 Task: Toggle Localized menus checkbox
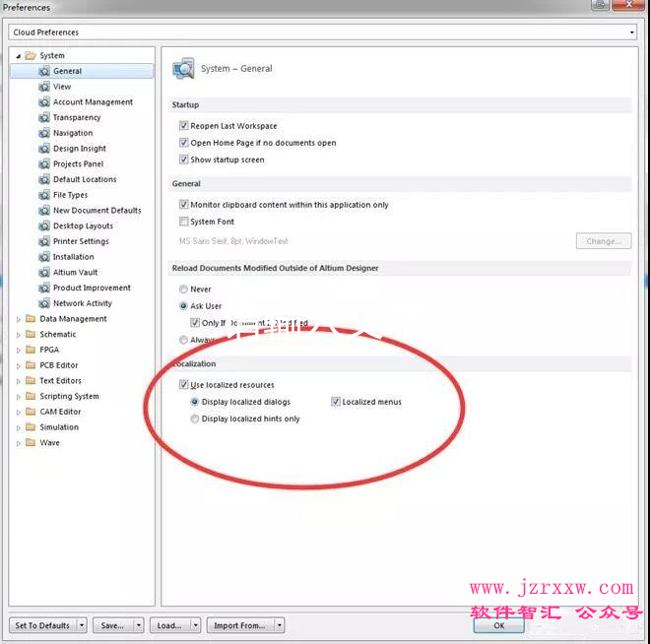[x=336, y=402]
